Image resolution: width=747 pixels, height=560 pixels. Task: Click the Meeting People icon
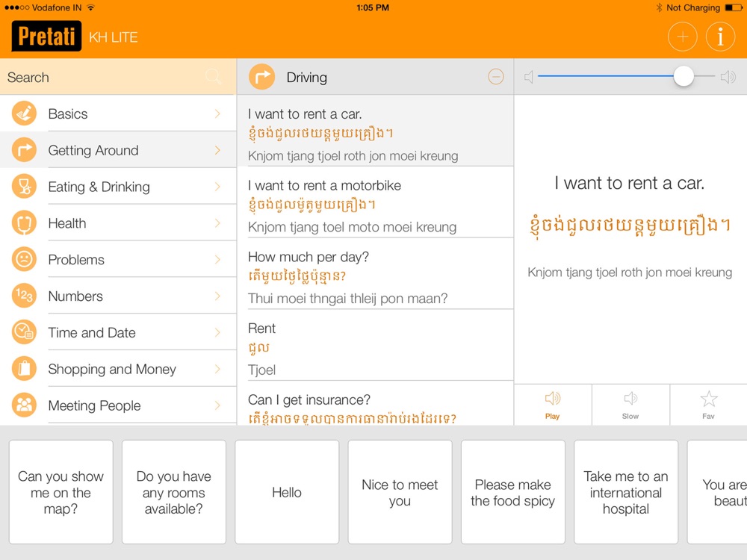[x=24, y=405]
